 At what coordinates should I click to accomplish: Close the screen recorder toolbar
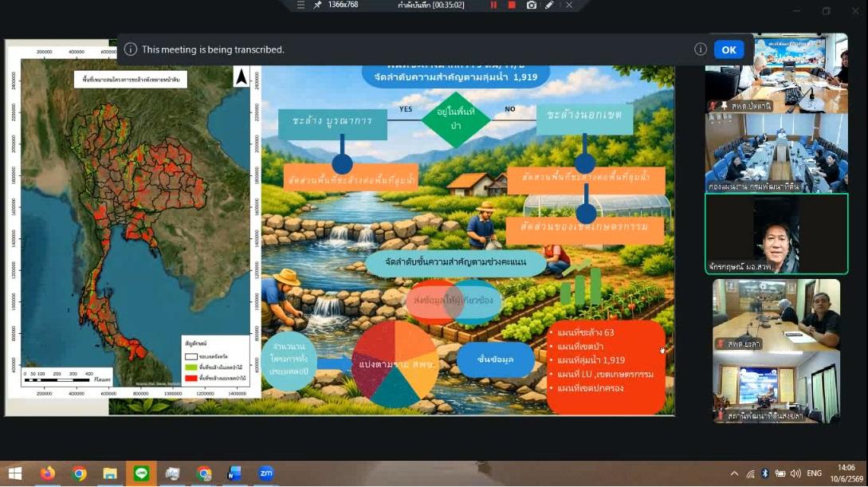click(568, 5)
